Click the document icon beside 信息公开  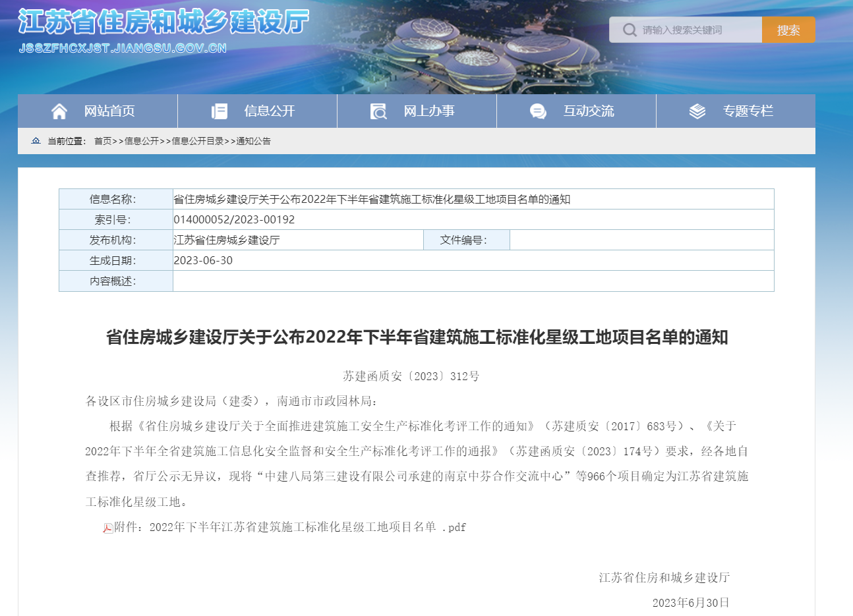click(220, 111)
